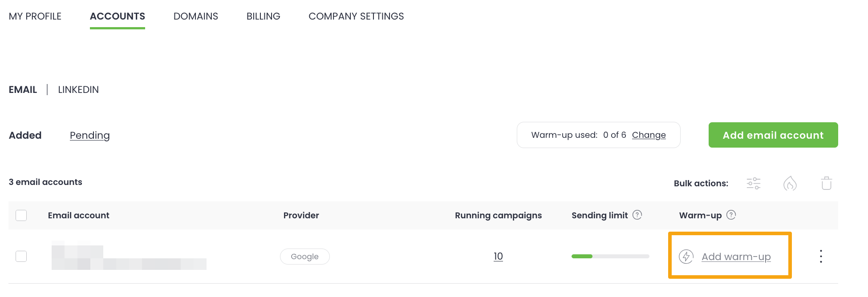Open the 10 running campaigns link
Screen dimensions: 868x297
click(498, 257)
